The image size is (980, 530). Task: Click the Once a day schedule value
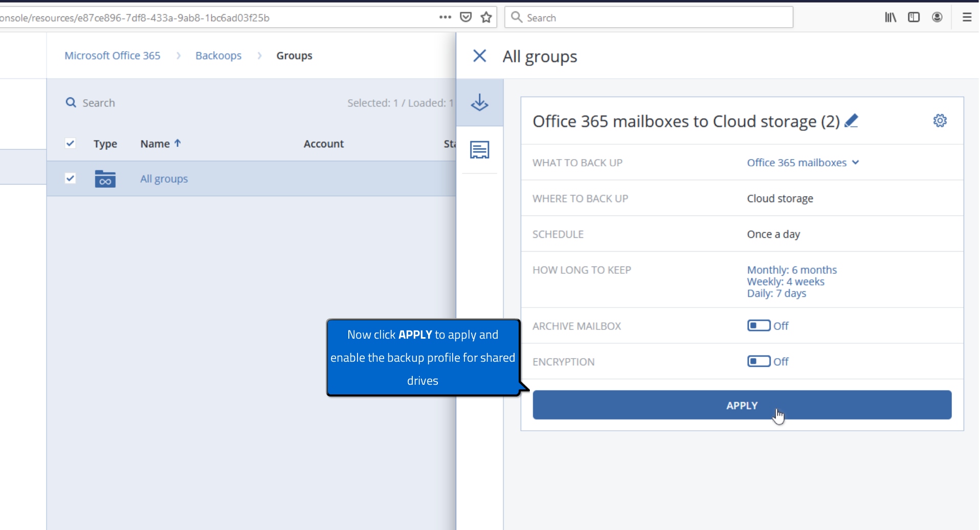pyautogui.click(x=773, y=234)
